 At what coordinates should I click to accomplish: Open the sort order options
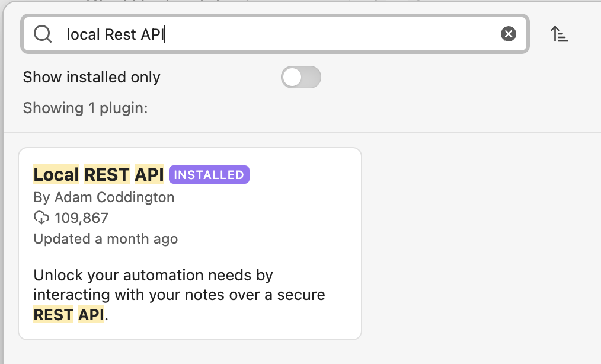click(x=560, y=34)
